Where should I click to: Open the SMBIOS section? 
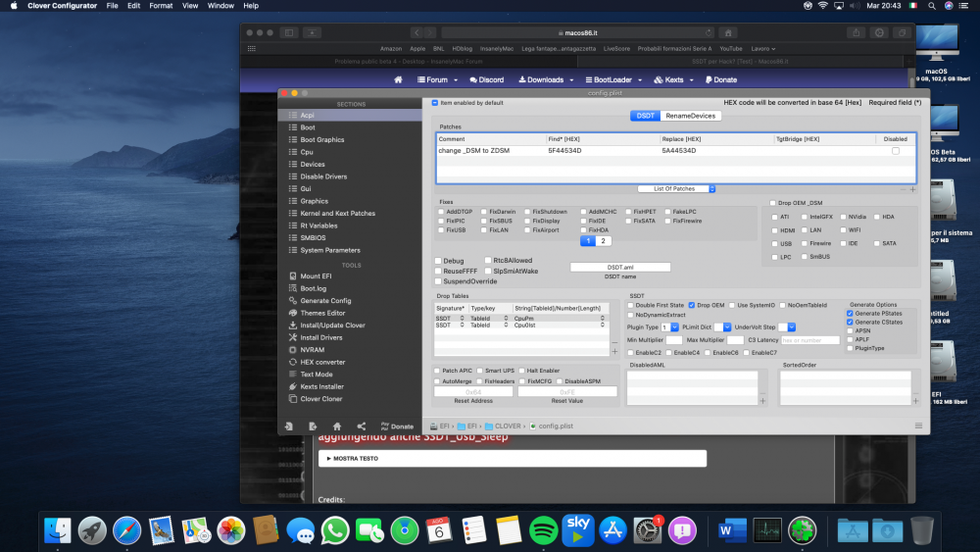point(313,238)
